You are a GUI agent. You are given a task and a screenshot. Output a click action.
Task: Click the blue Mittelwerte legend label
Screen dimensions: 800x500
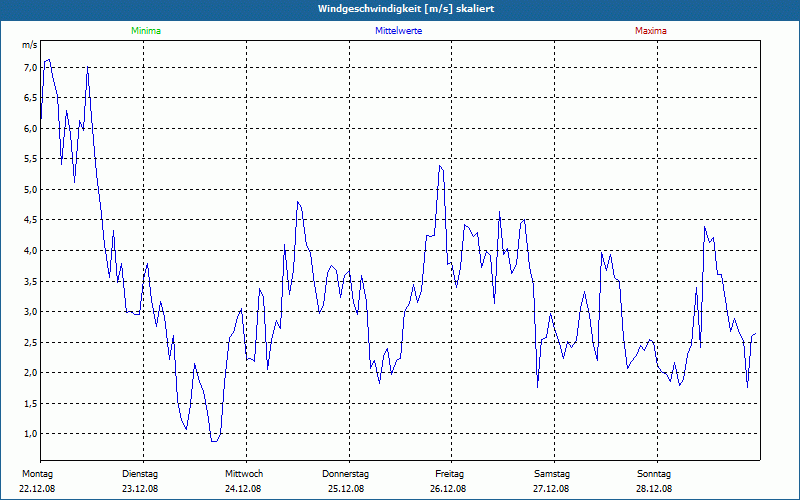click(398, 31)
